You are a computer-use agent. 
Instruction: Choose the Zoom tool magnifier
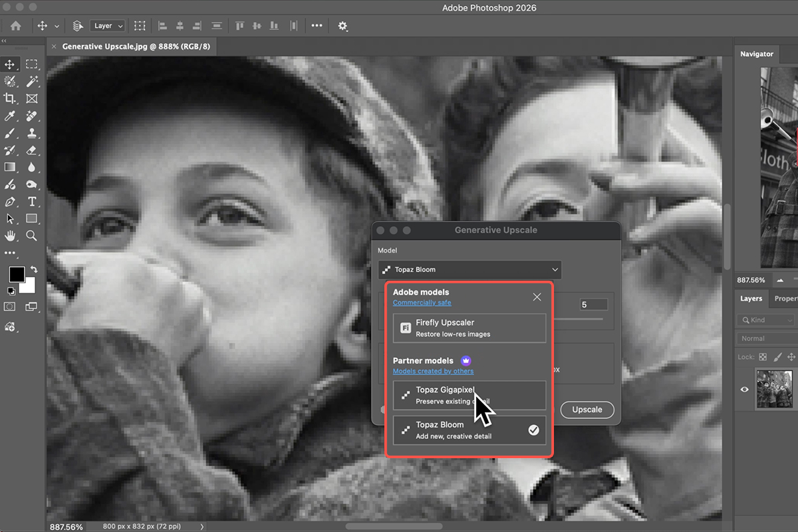click(31, 235)
